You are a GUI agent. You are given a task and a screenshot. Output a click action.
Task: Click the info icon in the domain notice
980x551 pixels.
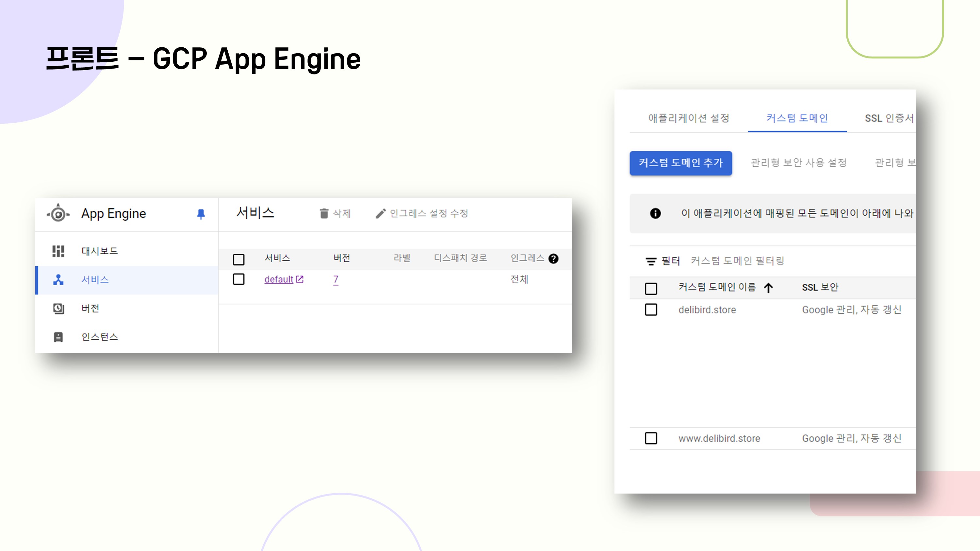click(x=655, y=213)
